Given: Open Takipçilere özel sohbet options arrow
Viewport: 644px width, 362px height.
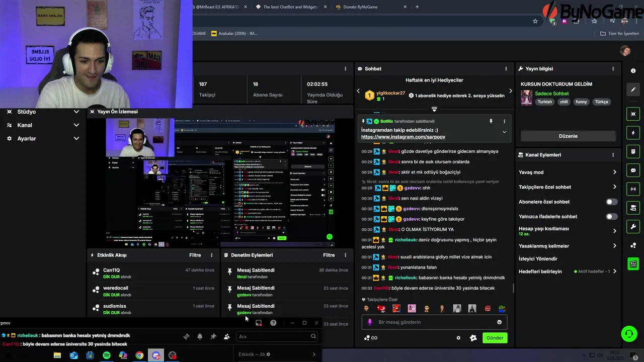Looking at the screenshot, I should (614, 187).
